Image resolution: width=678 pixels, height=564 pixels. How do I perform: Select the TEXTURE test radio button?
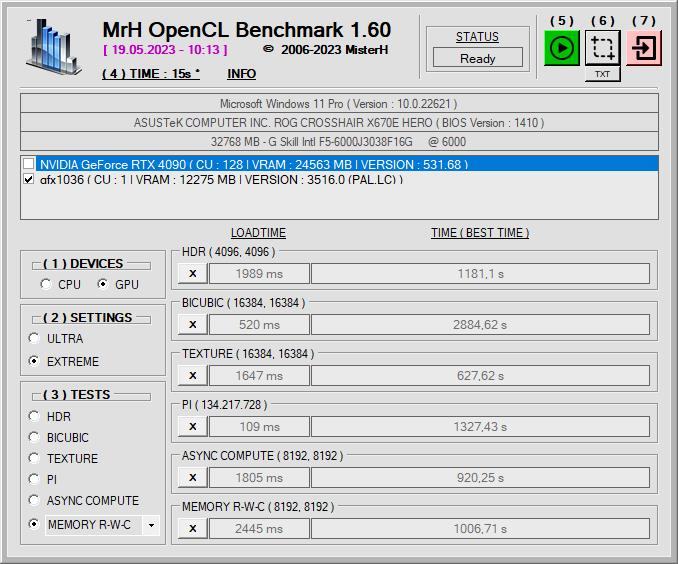tap(34, 458)
